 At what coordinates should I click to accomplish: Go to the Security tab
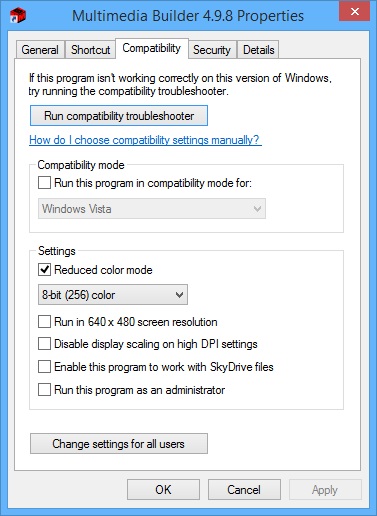(x=212, y=50)
